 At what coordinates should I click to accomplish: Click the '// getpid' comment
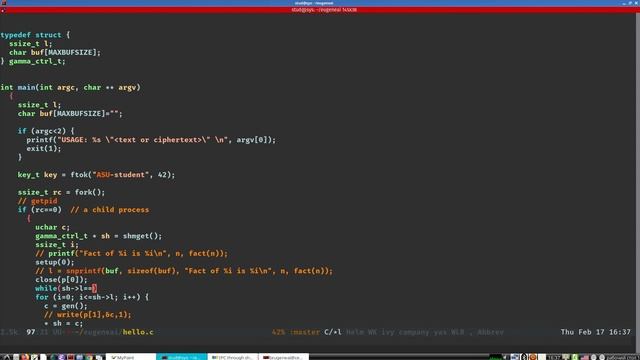point(38,201)
